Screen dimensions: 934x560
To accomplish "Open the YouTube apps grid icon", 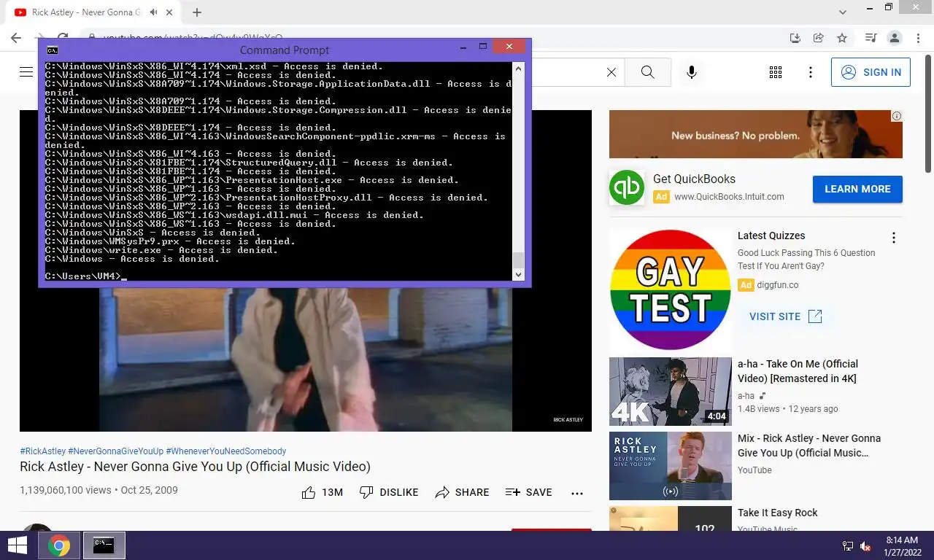I will (x=776, y=72).
